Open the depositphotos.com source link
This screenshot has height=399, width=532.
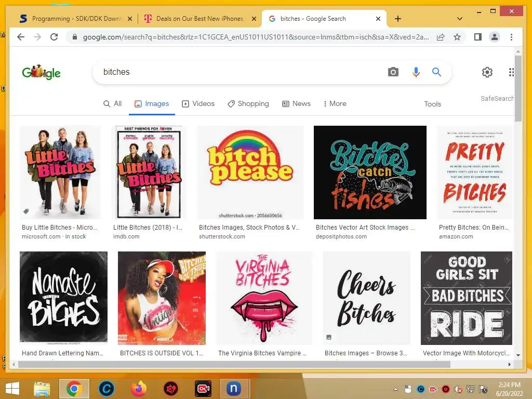click(x=341, y=236)
